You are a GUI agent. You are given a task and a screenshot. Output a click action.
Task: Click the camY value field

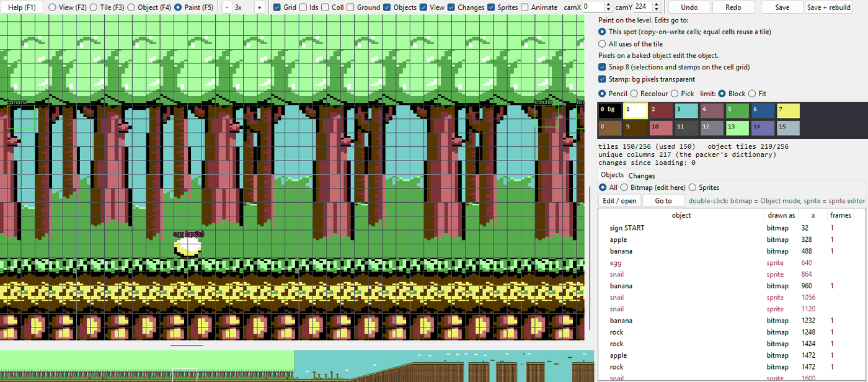(x=643, y=6)
